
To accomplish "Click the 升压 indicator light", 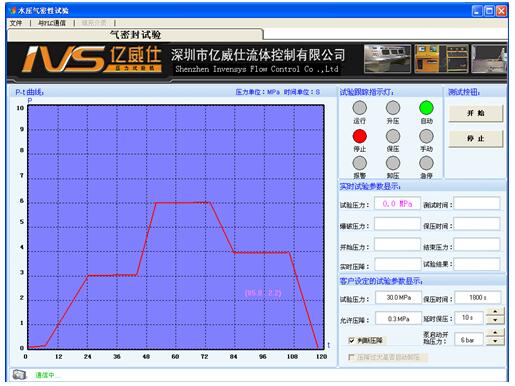I will (393, 108).
